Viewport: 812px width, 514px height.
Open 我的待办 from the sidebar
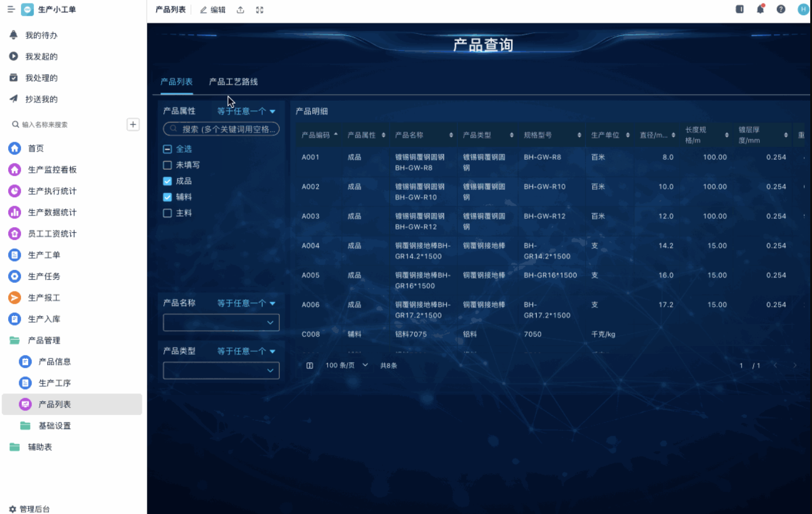pyautogui.click(x=41, y=35)
